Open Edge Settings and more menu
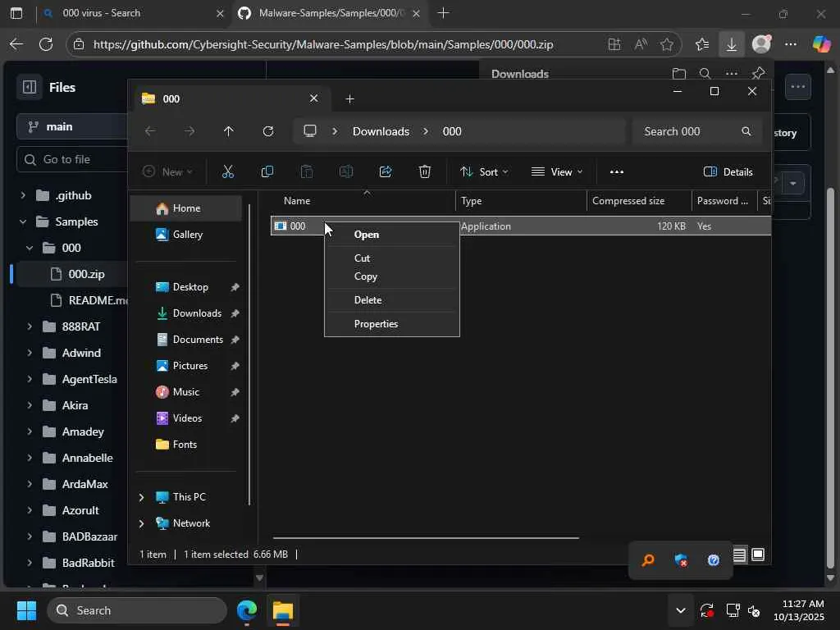 coord(791,44)
